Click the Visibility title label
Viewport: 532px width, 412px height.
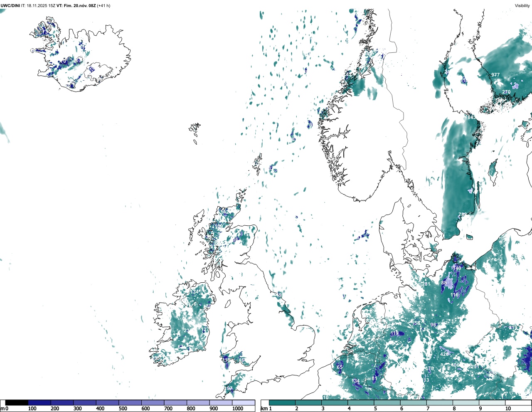(x=522, y=6)
